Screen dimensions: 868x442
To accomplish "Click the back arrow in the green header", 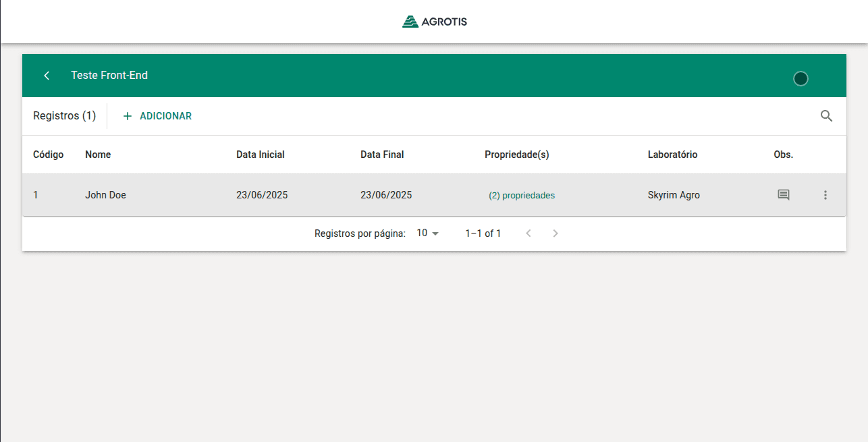I will tap(47, 76).
